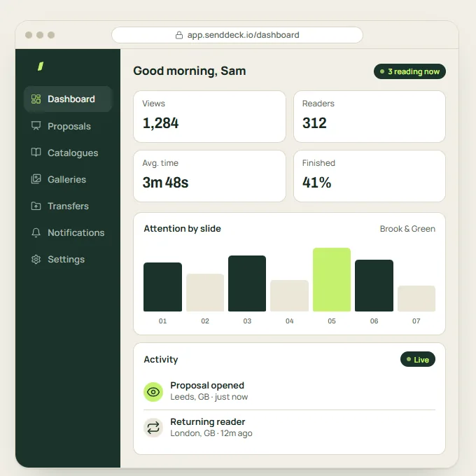Click the 'Proposal opened' activity title
Viewport: 476px width, 476px height.
tap(207, 386)
